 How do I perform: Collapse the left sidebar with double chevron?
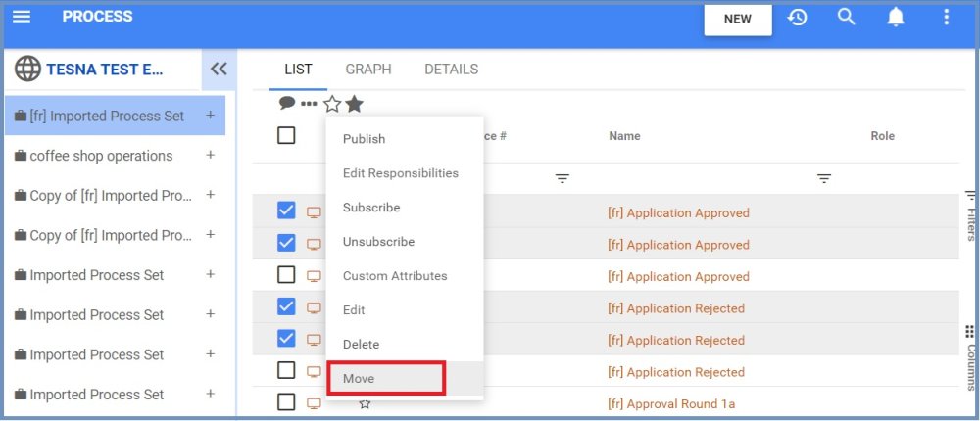coord(219,69)
